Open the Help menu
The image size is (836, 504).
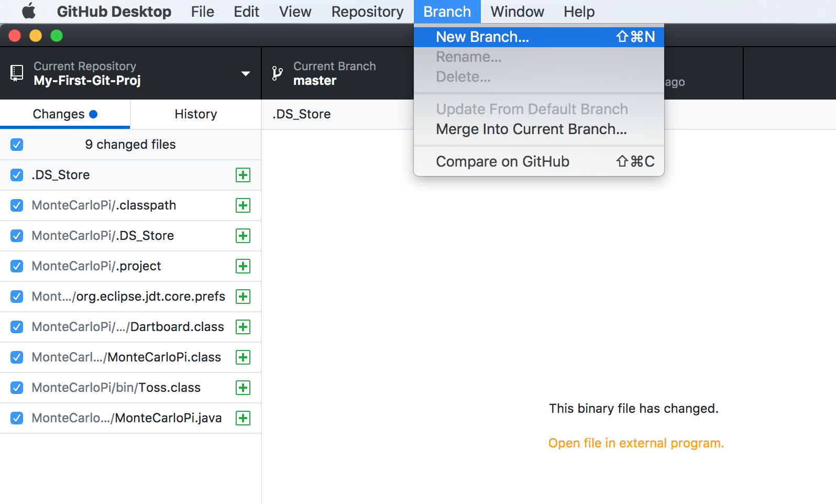579,12
